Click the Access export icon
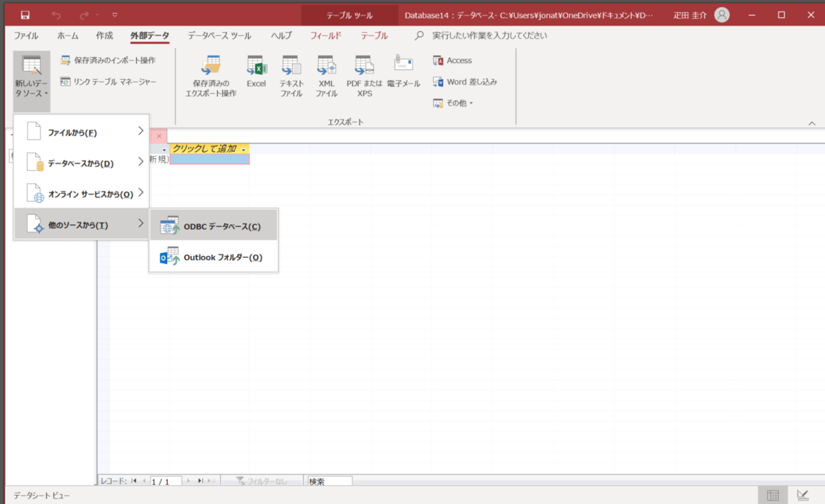The image size is (825, 504). [x=452, y=61]
